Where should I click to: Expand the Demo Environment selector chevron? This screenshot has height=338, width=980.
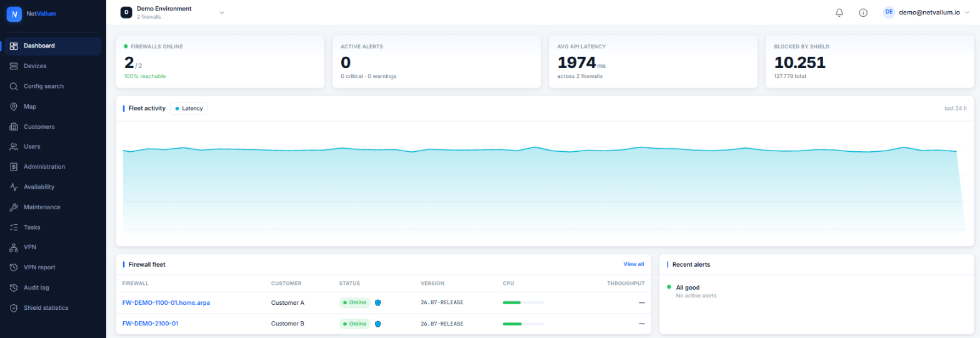(221, 12)
